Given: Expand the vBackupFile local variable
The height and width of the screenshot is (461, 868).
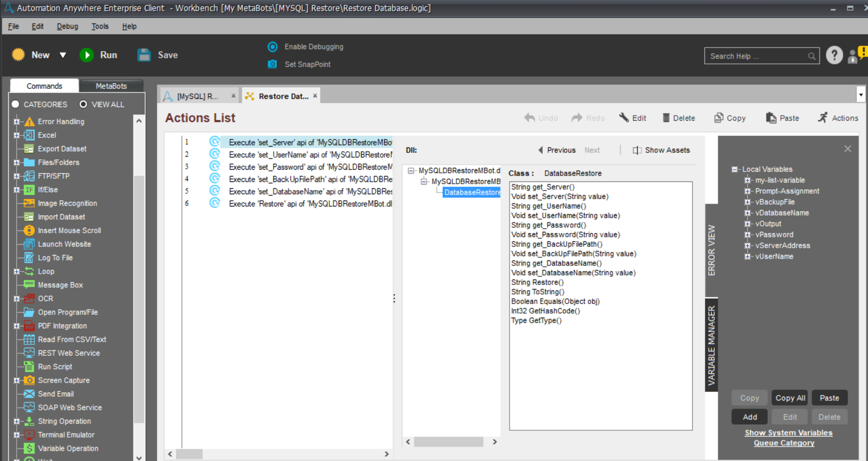Looking at the screenshot, I should click(747, 202).
